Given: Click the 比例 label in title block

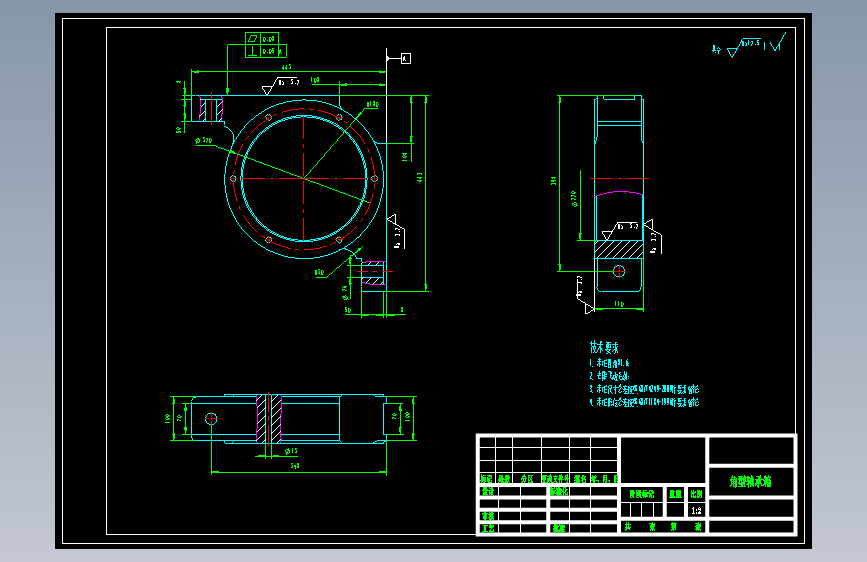Looking at the screenshot, I should 696,494.
